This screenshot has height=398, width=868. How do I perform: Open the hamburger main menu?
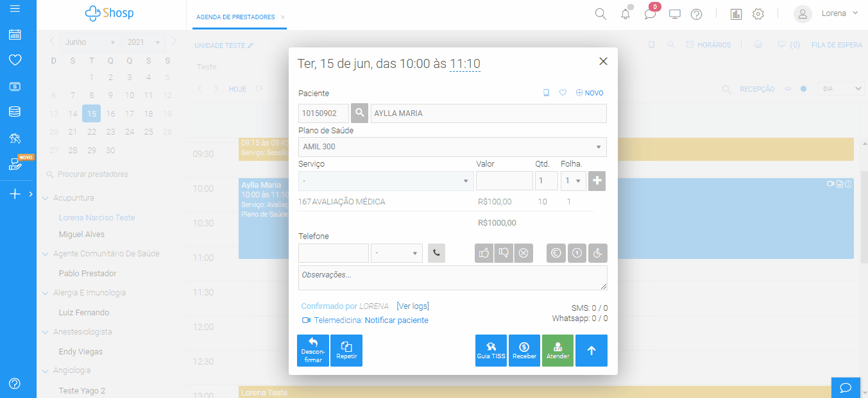click(15, 9)
